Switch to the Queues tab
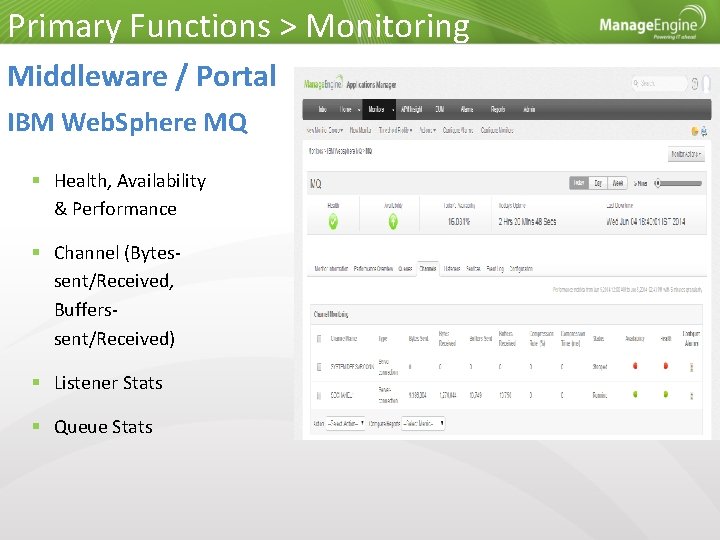The image size is (720, 540). (x=405, y=269)
